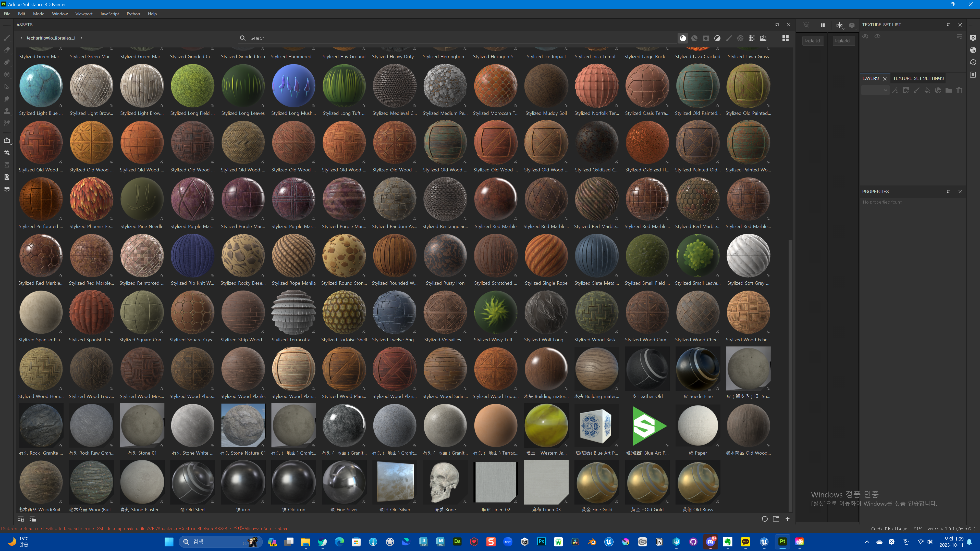The image size is (980, 551).
Task: Click the first Material channel button
Action: pos(812,41)
